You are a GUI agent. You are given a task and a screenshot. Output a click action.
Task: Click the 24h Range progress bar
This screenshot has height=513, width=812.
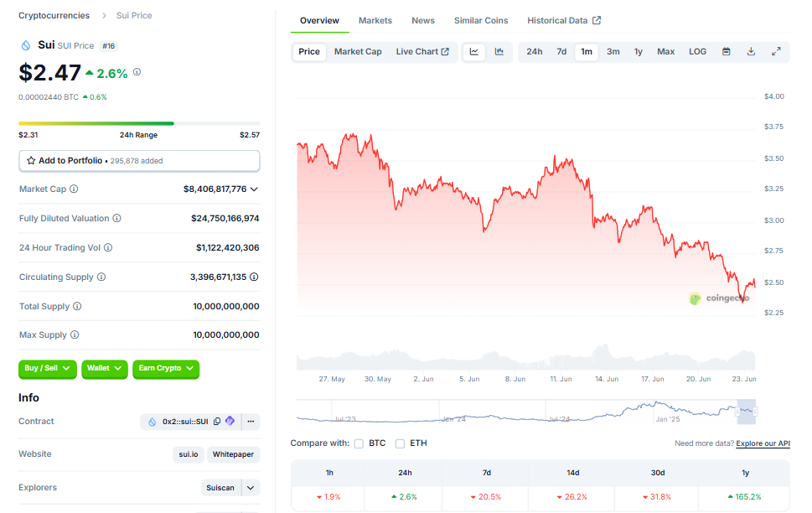139,123
